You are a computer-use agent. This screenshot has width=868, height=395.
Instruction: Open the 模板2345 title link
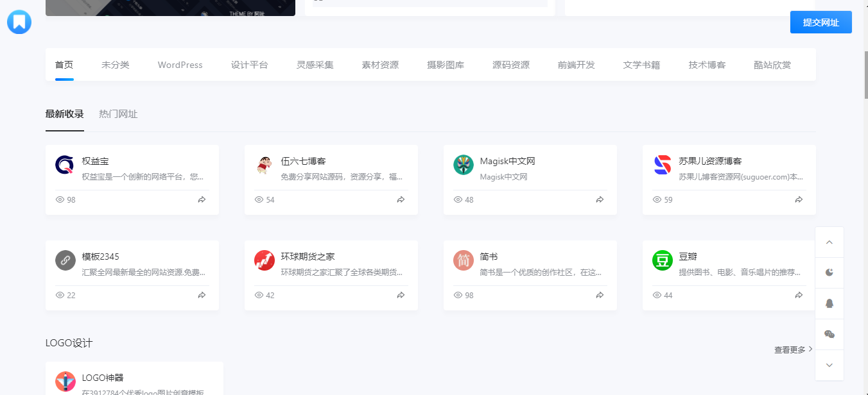click(x=101, y=256)
